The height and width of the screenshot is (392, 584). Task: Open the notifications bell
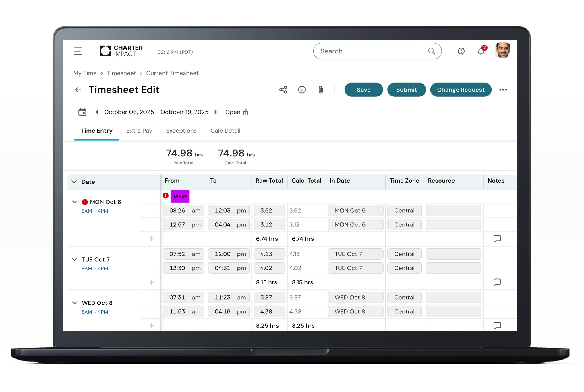click(x=481, y=51)
